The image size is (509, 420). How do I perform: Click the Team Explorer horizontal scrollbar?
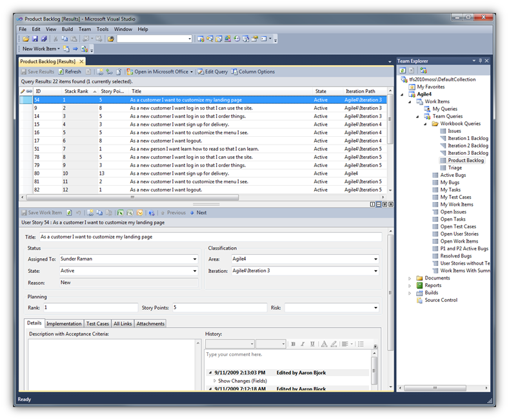pos(435,388)
